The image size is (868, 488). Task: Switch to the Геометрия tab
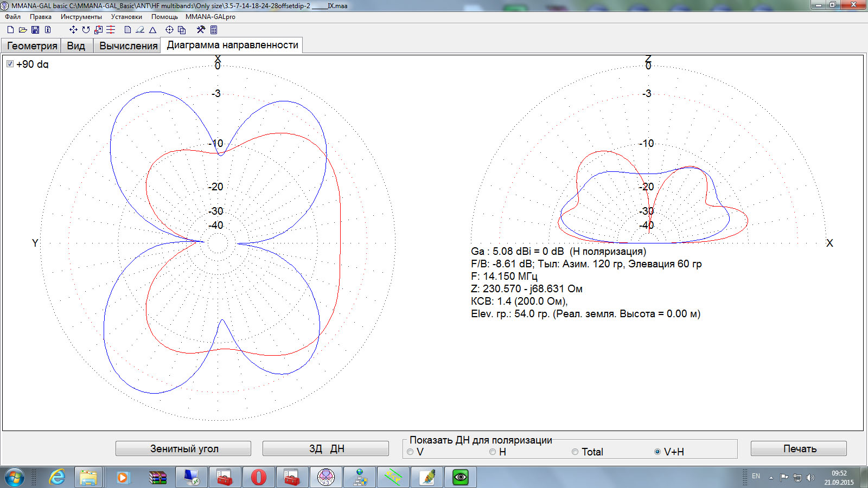[x=31, y=46]
